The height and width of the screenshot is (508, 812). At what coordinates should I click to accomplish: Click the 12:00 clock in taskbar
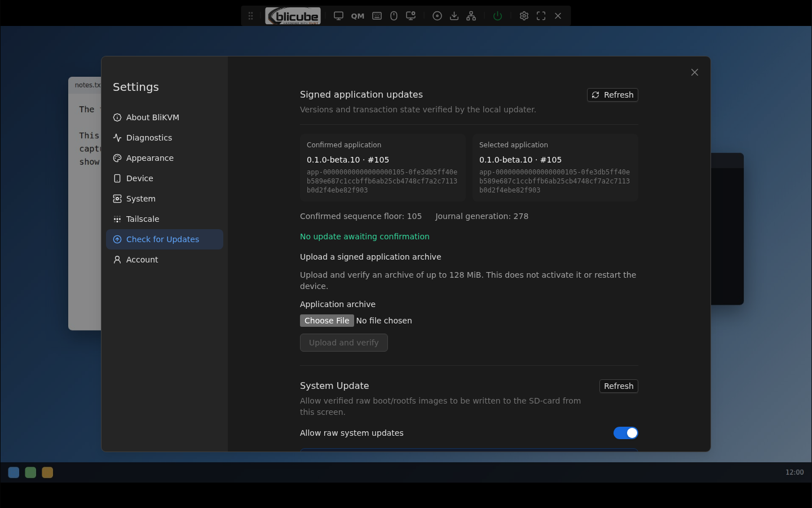[795, 472]
